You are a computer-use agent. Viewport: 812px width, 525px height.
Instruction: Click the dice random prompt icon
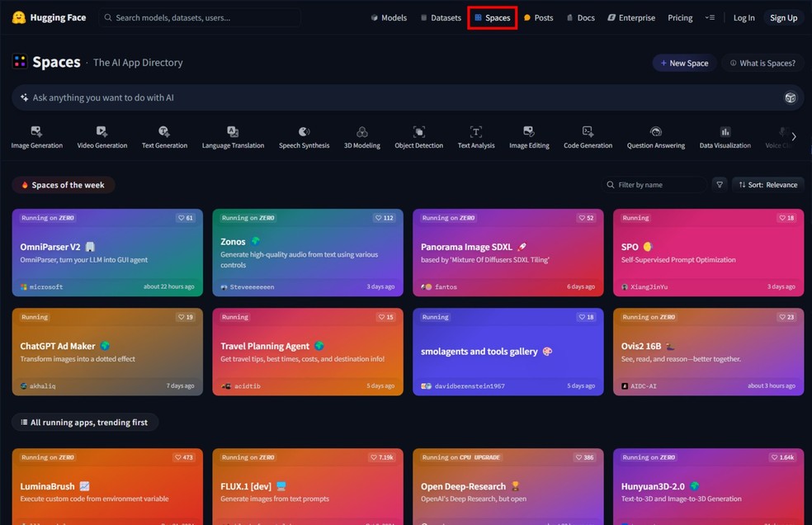(x=791, y=97)
